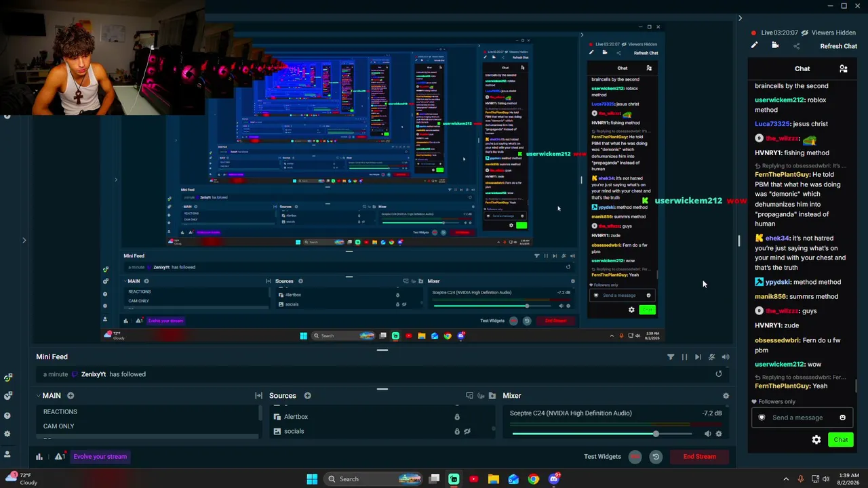This screenshot has height=488, width=868.
Task: Start recording with the REC button
Action: (635, 457)
